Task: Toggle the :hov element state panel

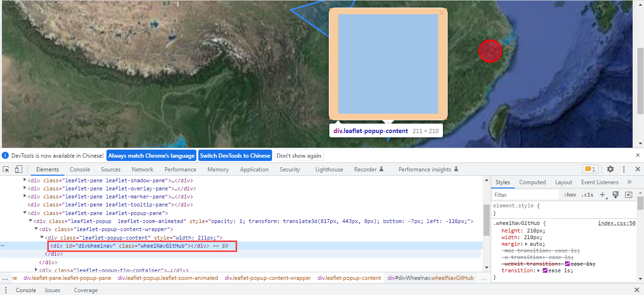Action: point(570,195)
